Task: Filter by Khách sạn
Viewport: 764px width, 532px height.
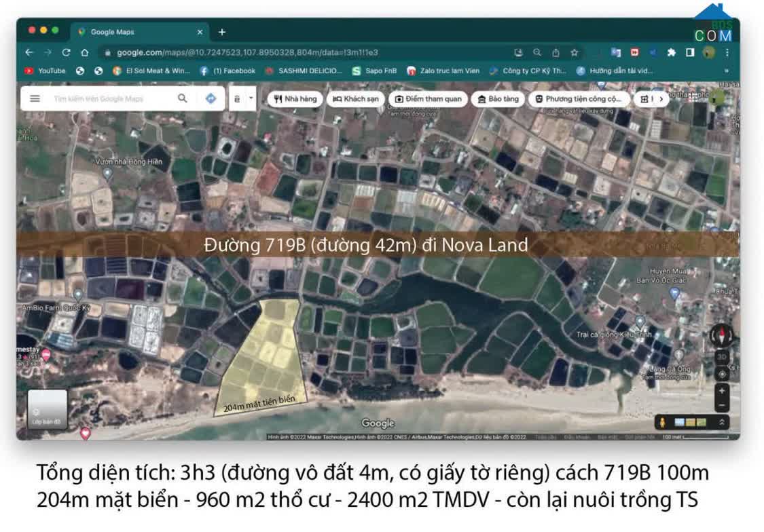Action: point(356,99)
